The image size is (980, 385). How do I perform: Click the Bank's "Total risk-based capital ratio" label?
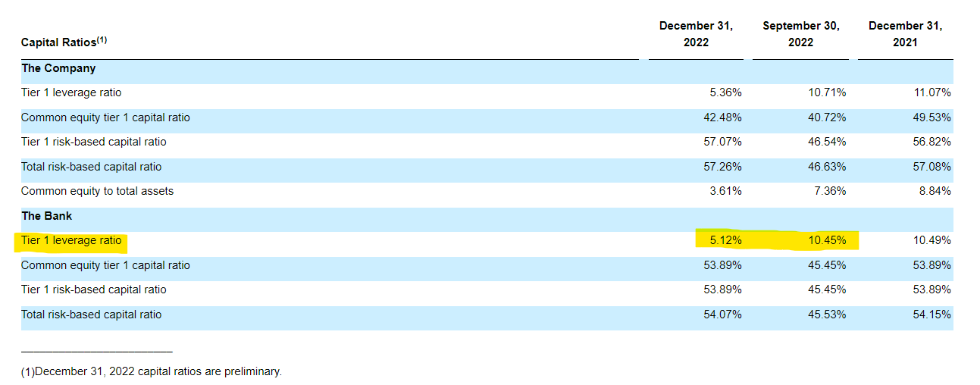(91, 315)
